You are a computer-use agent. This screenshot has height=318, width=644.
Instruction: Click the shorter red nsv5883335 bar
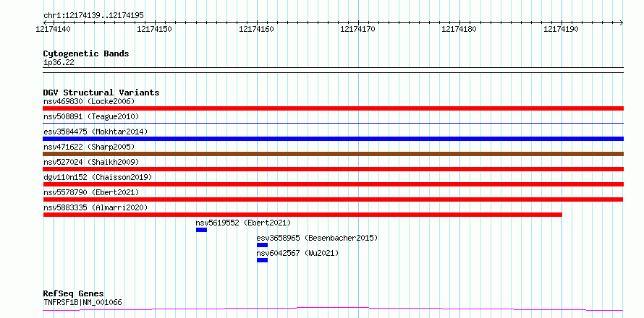coord(302,215)
